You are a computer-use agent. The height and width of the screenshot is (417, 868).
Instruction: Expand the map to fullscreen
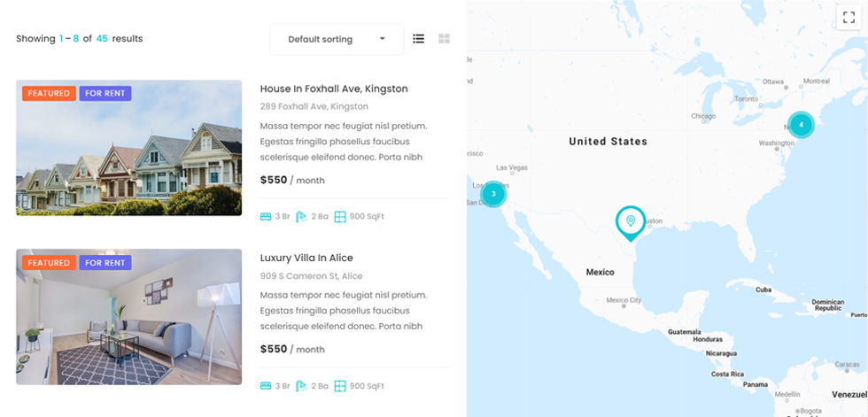pyautogui.click(x=849, y=17)
